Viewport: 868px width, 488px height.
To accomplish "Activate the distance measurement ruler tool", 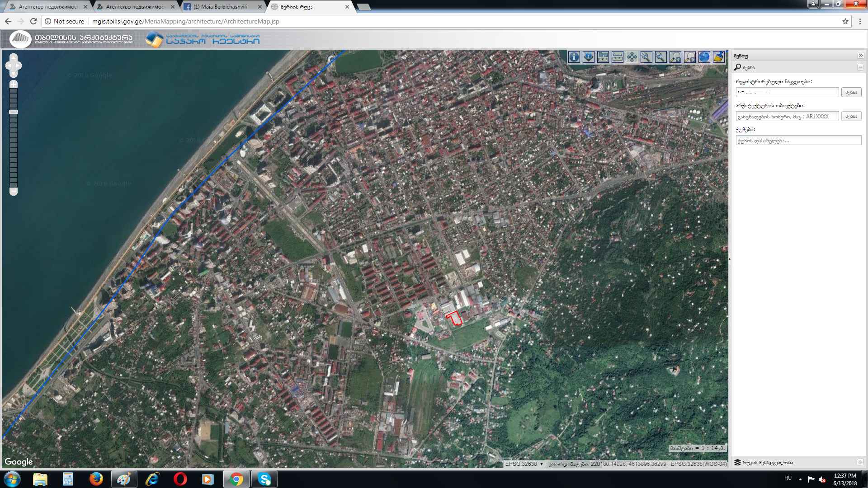I will coord(617,57).
